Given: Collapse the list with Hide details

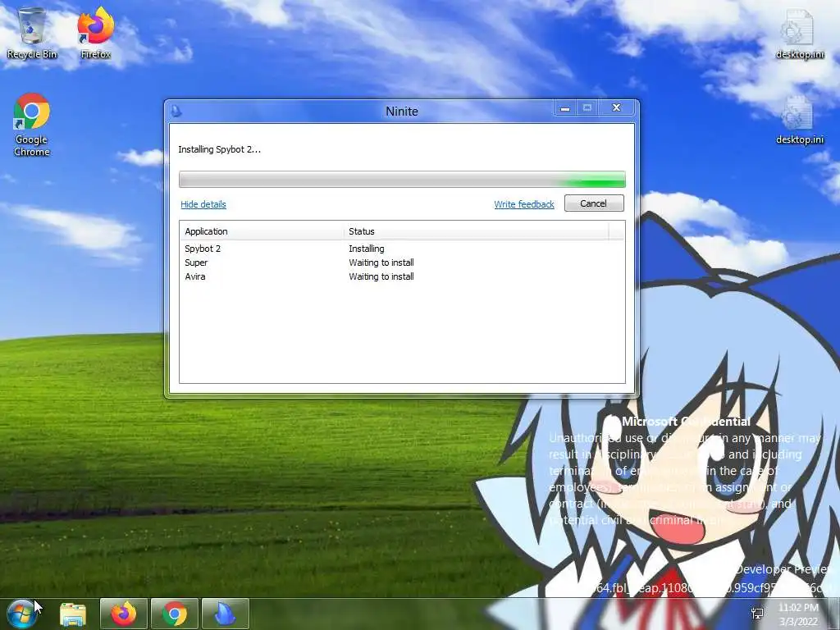Looking at the screenshot, I should click(x=203, y=204).
